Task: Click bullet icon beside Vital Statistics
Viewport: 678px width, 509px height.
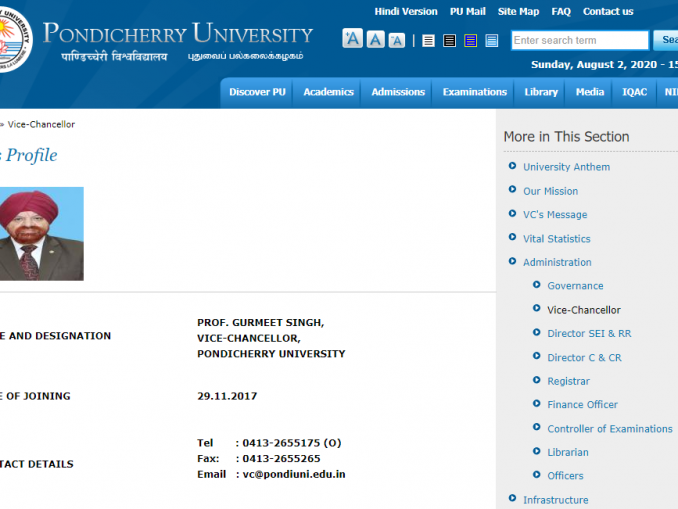Action: 512,237
